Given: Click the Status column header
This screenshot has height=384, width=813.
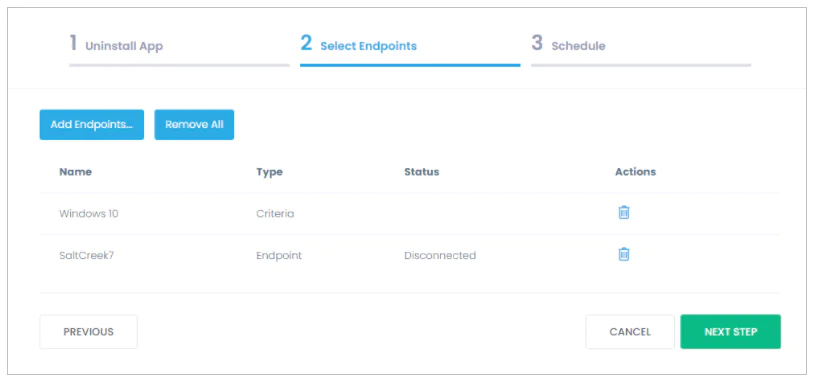Looking at the screenshot, I should pyautogui.click(x=422, y=172).
